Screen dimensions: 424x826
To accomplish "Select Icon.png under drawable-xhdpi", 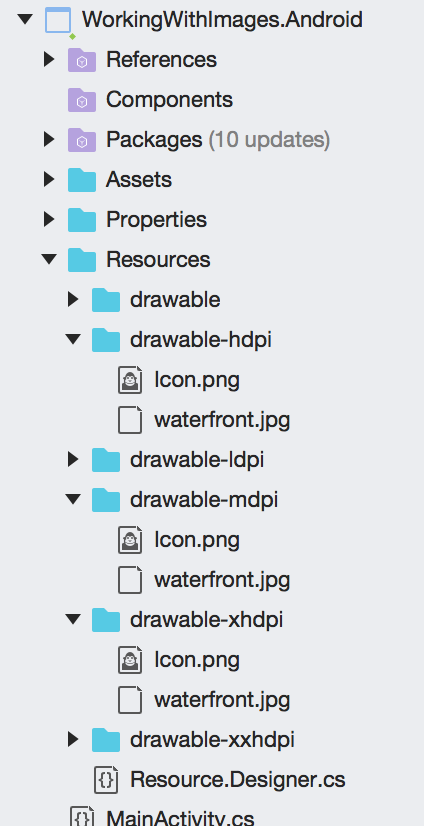I will click(197, 660).
